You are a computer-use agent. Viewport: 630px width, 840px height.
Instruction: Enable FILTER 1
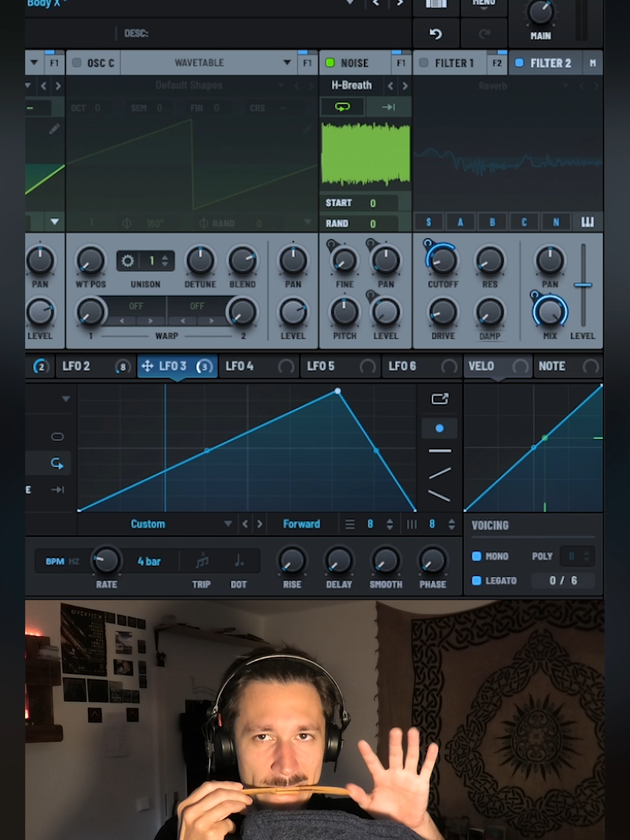423,62
